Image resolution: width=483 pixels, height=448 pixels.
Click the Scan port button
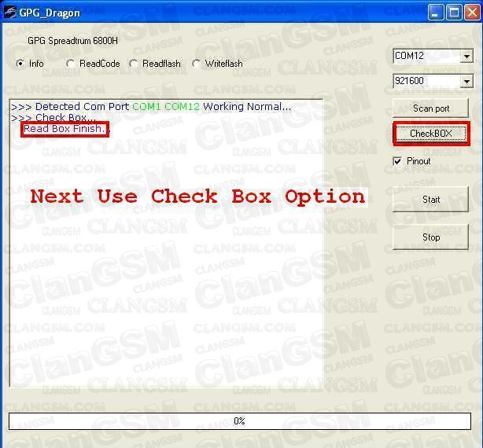430,108
